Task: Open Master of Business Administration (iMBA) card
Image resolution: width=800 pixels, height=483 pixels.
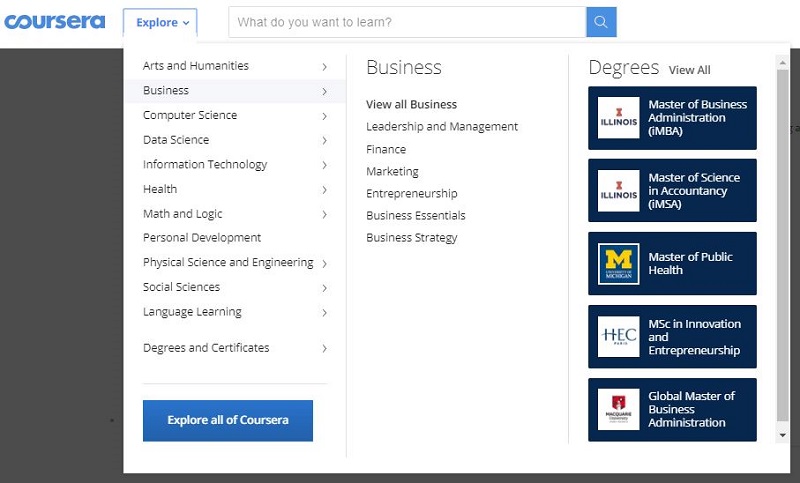Action: [x=672, y=118]
